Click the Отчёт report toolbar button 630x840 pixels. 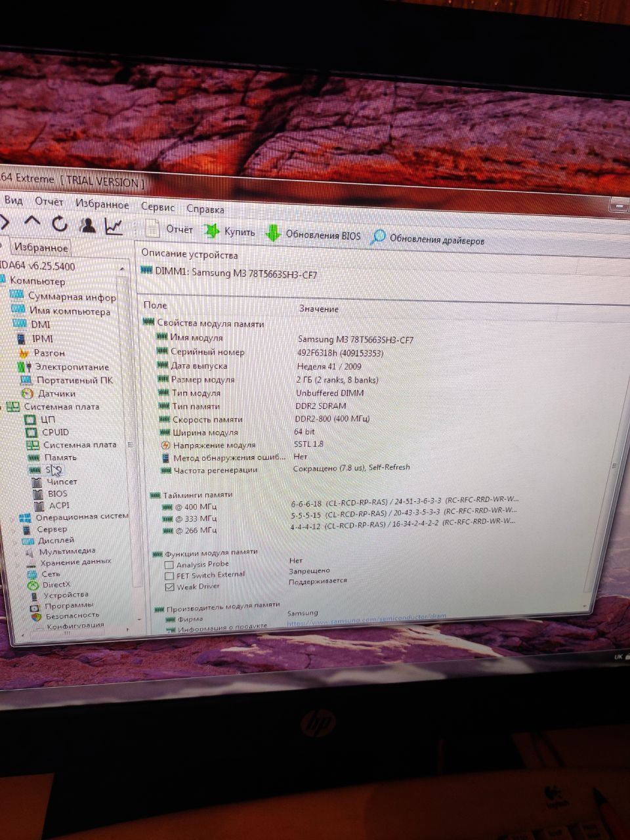(x=169, y=228)
